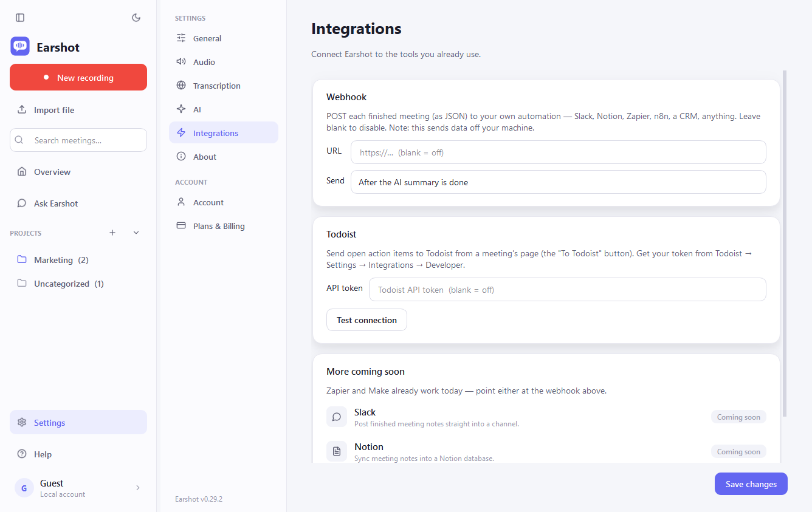The width and height of the screenshot is (812, 512).
Task: Click the integrations panel vertical scrollbar
Action: [785, 243]
